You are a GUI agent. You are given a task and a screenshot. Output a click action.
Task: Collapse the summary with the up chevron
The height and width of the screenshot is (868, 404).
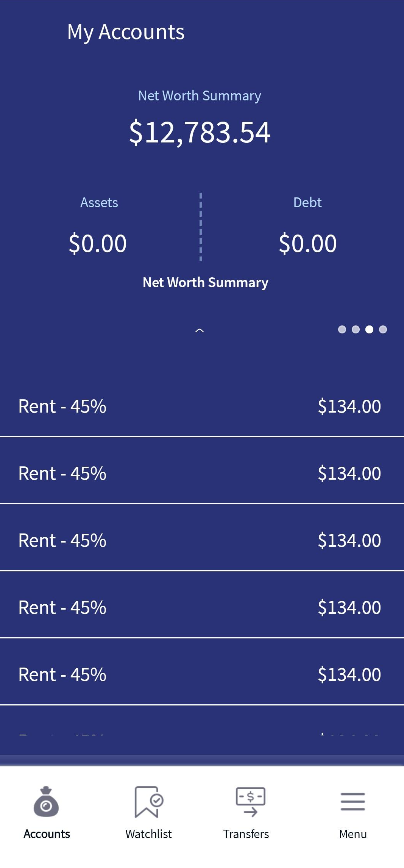coord(200,330)
